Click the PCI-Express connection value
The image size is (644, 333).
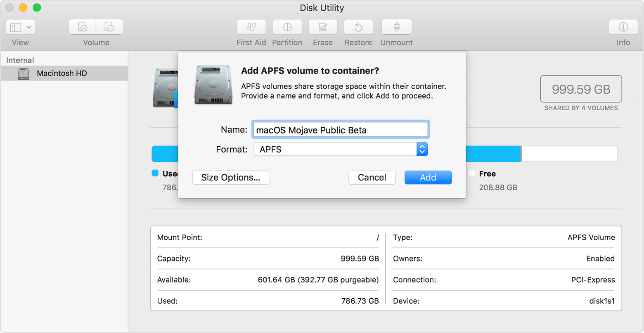593,280
